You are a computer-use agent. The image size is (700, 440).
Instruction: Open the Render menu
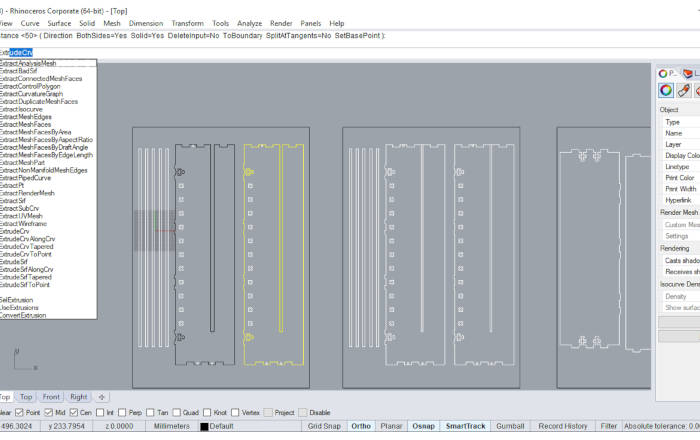tap(281, 23)
